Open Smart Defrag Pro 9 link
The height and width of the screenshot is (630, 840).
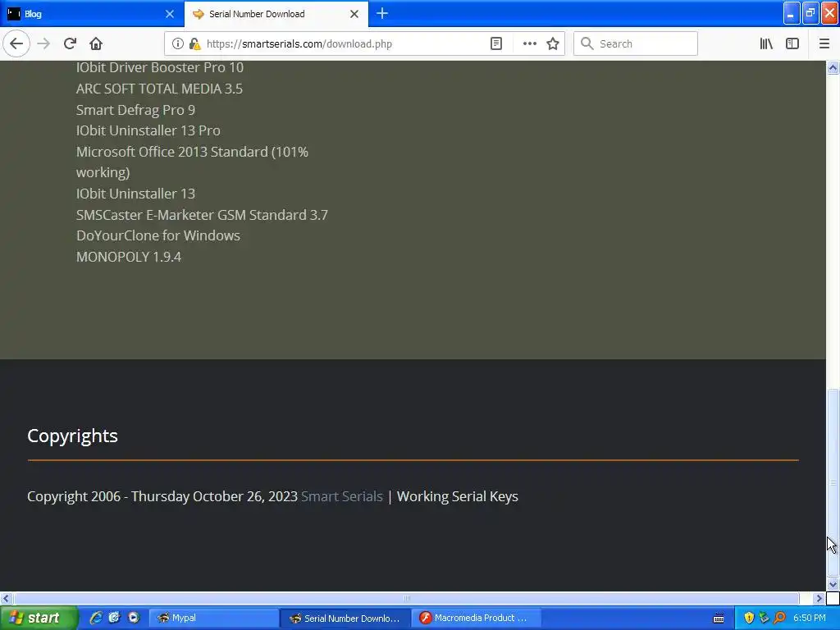click(x=135, y=110)
